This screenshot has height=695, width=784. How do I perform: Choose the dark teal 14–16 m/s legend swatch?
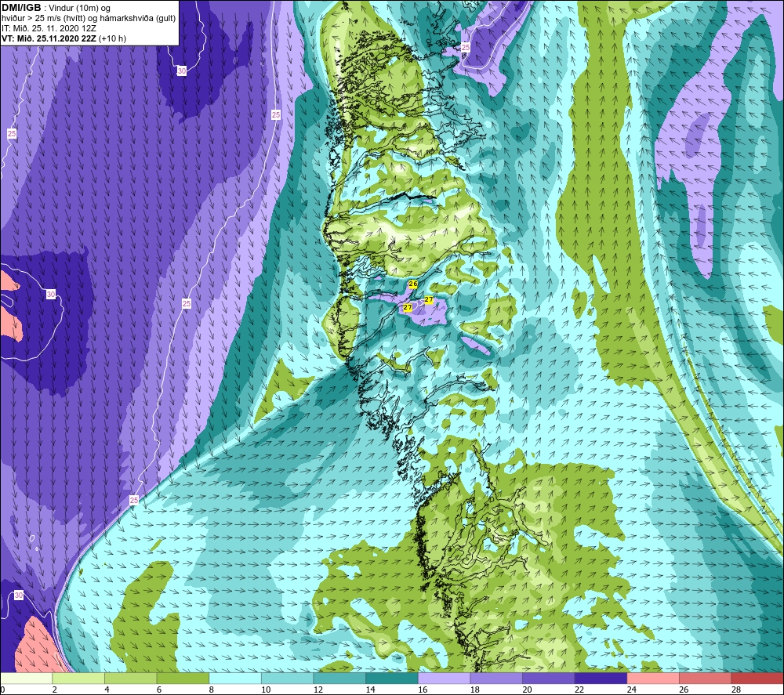point(391,678)
